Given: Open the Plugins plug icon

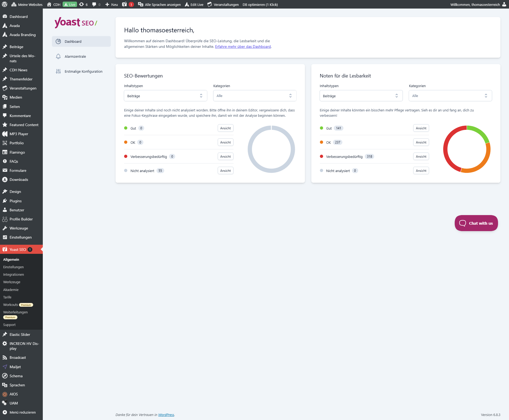Looking at the screenshot, I should tap(5, 201).
